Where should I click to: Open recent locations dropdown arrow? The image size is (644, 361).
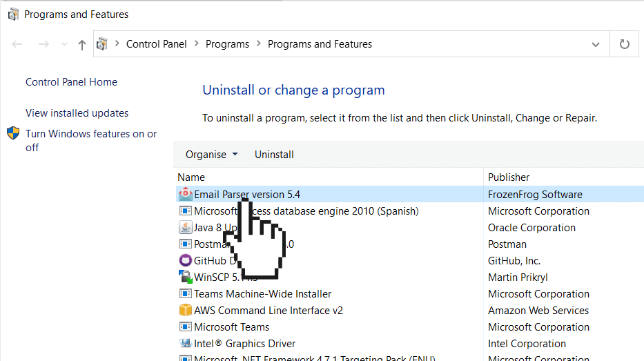tap(64, 44)
